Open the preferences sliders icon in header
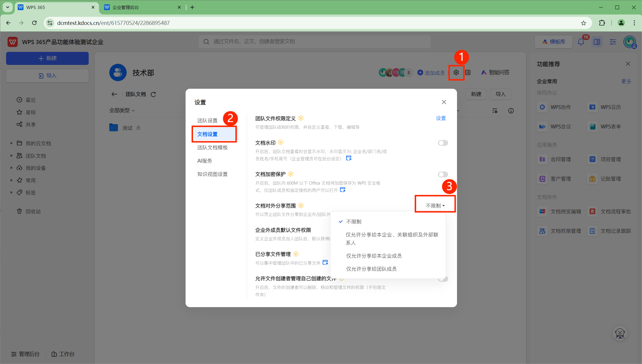This screenshot has height=364, width=642. (613, 42)
